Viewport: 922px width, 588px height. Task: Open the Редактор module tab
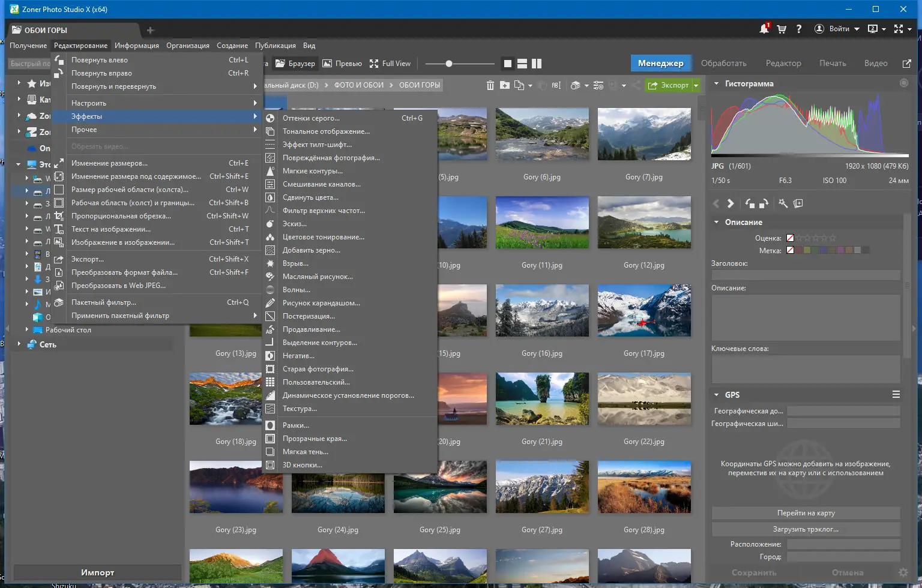(783, 63)
